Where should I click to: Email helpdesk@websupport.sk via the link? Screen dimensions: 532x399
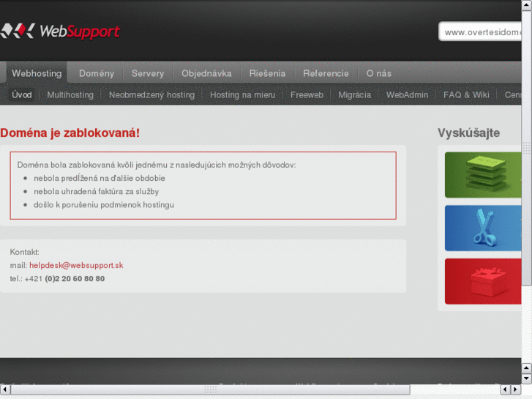click(x=76, y=265)
